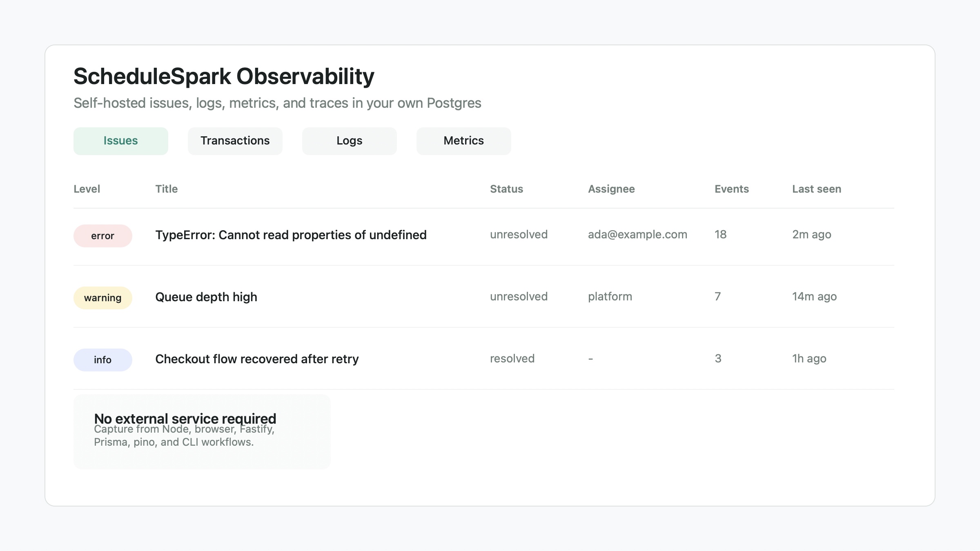
Task: Click the platform assignee cell
Action: pyautogui.click(x=610, y=297)
